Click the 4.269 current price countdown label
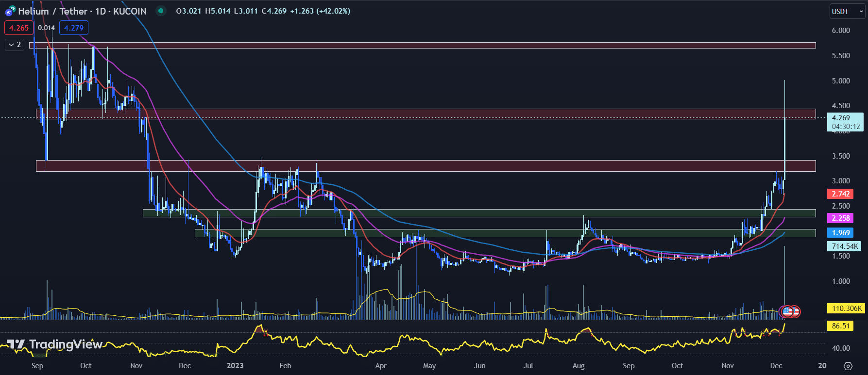This screenshot has width=868, height=375. 845,122
